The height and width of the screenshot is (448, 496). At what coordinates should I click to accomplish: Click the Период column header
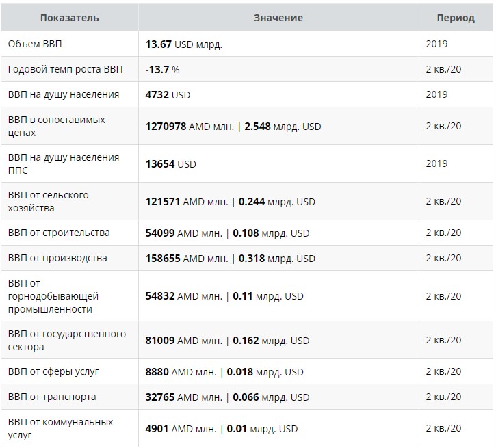click(456, 18)
